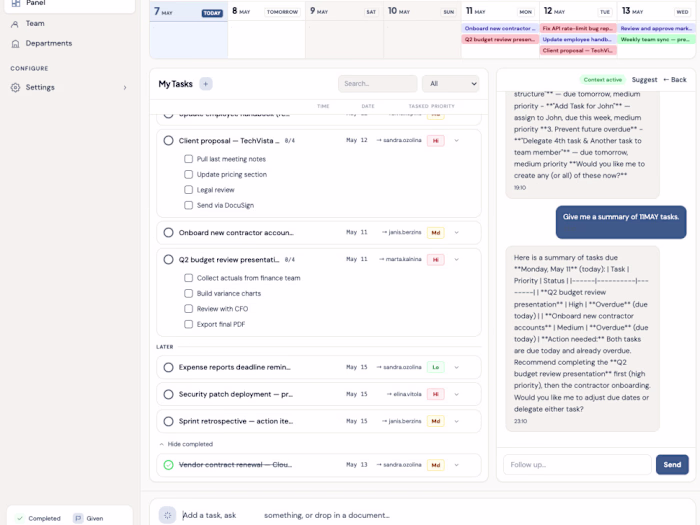The image size is (700, 525).
Task: Open Review and approve calendar event
Action: [x=656, y=28]
